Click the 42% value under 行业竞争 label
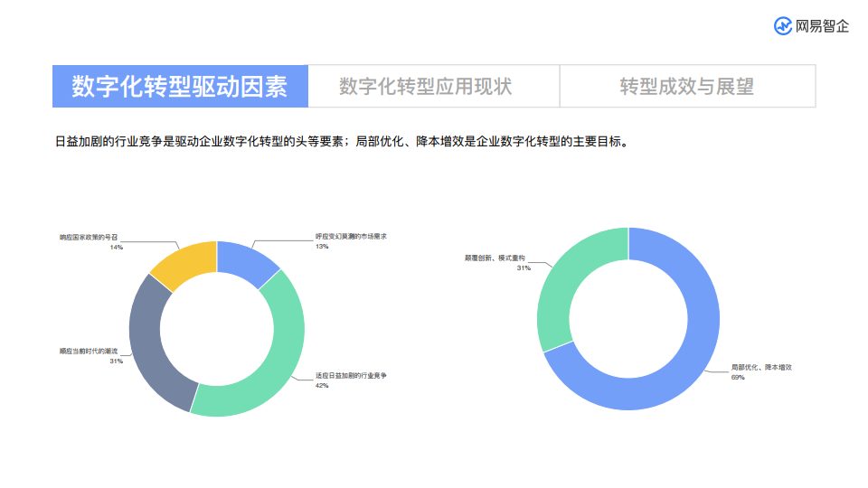This screenshot has height=488, width=868. (x=322, y=386)
